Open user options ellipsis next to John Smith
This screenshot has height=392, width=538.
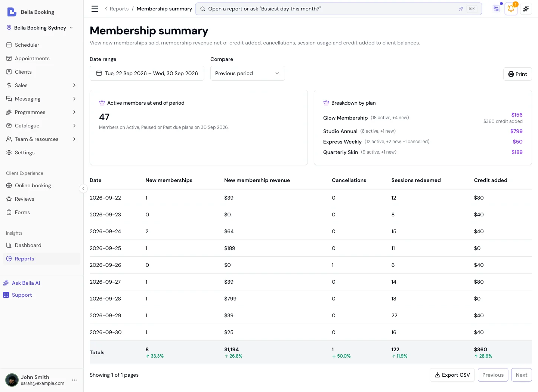tap(74, 380)
